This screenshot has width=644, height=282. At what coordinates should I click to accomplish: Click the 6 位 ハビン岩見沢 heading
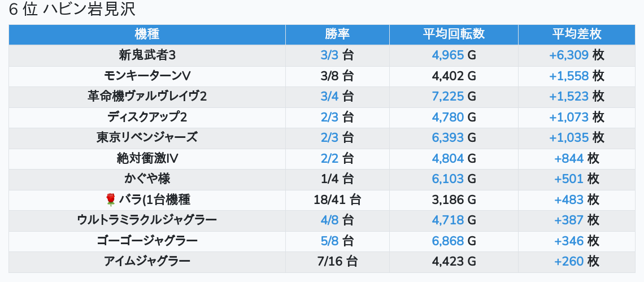pyautogui.click(x=72, y=10)
